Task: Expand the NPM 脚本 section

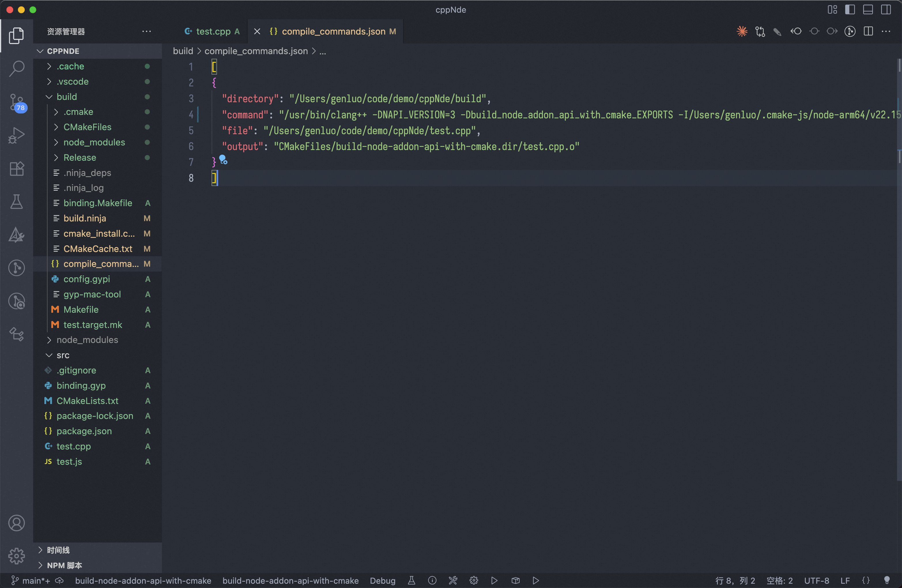Action: tap(97, 565)
